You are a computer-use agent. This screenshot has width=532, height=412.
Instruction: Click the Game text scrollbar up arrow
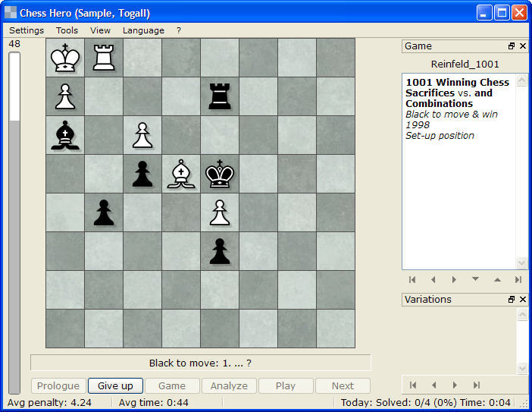(521, 80)
